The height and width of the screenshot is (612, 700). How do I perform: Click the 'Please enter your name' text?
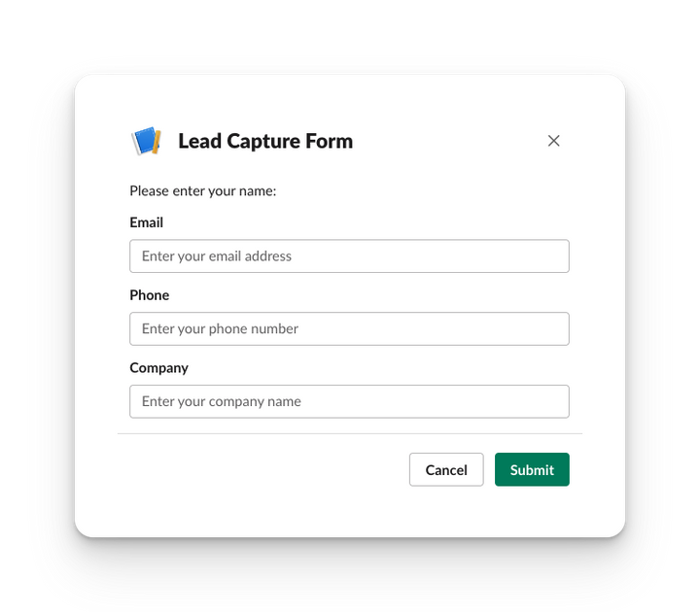click(203, 191)
